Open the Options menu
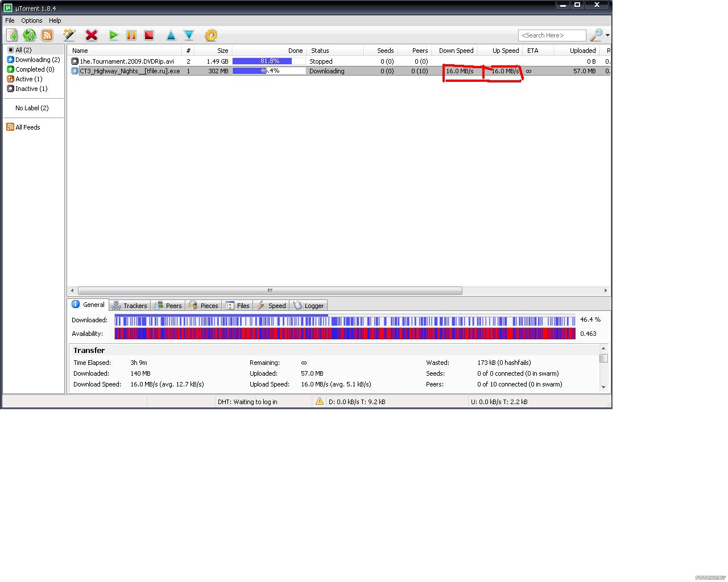 pyautogui.click(x=32, y=20)
